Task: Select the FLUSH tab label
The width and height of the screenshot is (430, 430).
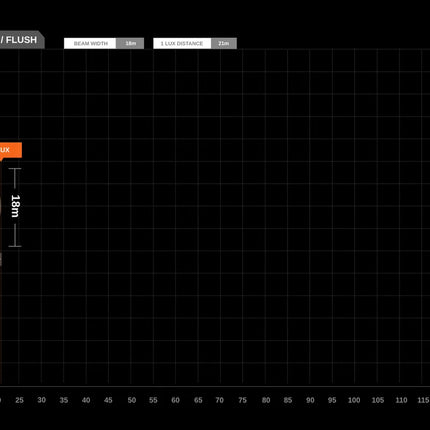Action: tap(21, 40)
